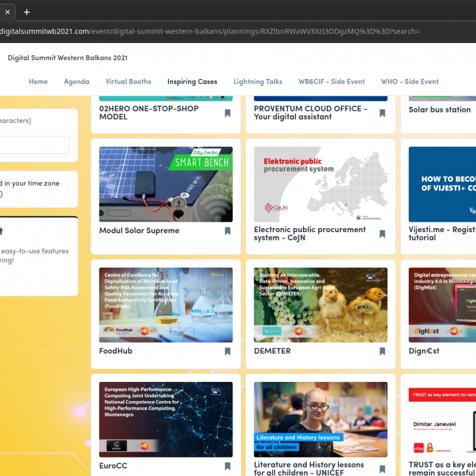Viewport: 476px width, 476px height.
Task: Open TRUST as a key element title
Action: 442,468
